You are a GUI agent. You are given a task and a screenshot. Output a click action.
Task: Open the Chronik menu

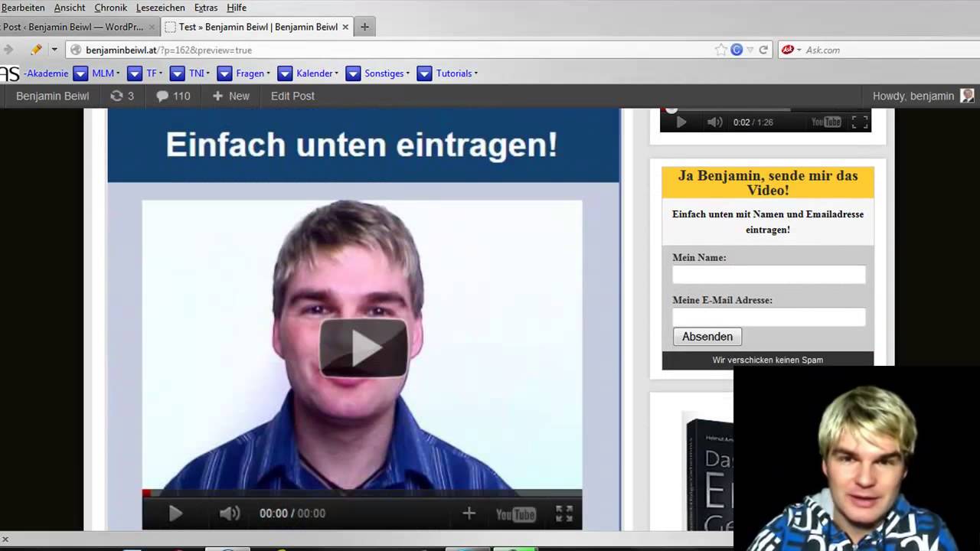110,8
